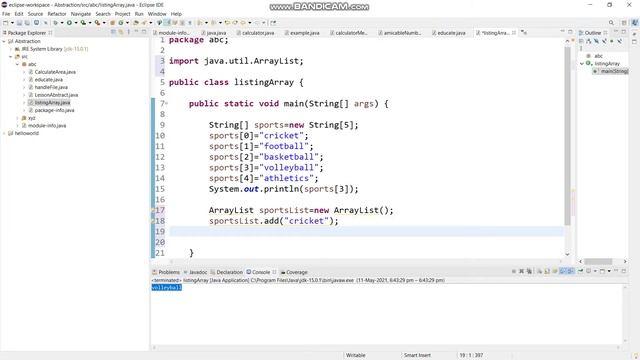640x360 pixels.
Task: Click the New Java Package toolbar icon
Action: [112, 23]
